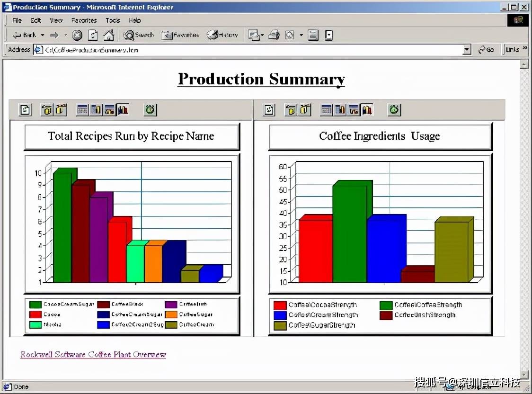Open the Address bar dropdown arrow
The width and height of the screenshot is (532, 394).
coord(467,50)
